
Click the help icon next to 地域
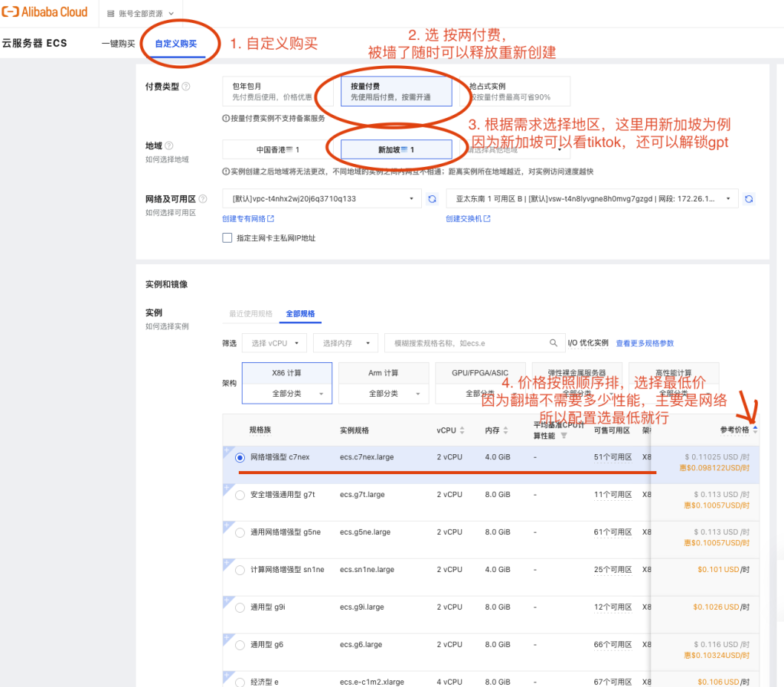pyautogui.click(x=169, y=146)
